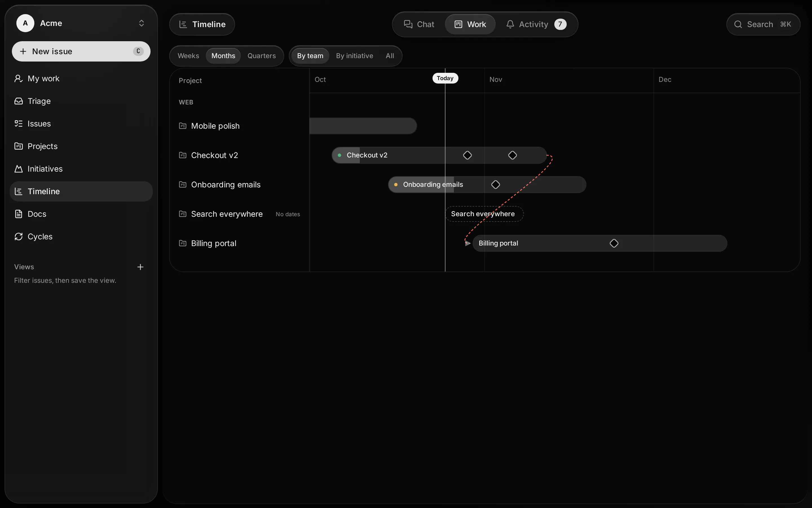Image resolution: width=812 pixels, height=508 pixels.
Task: Go to Triage inbox
Action: coord(81,101)
